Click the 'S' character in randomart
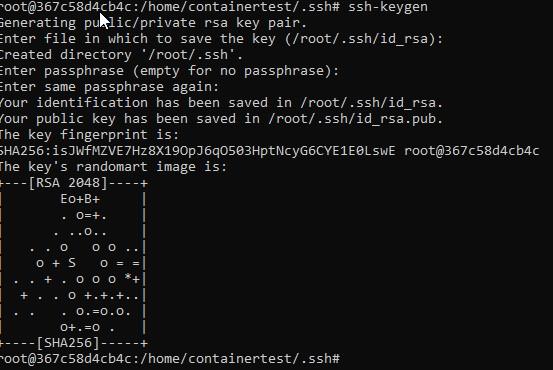The height and width of the screenshot is (370, 553). pos(72,263)
